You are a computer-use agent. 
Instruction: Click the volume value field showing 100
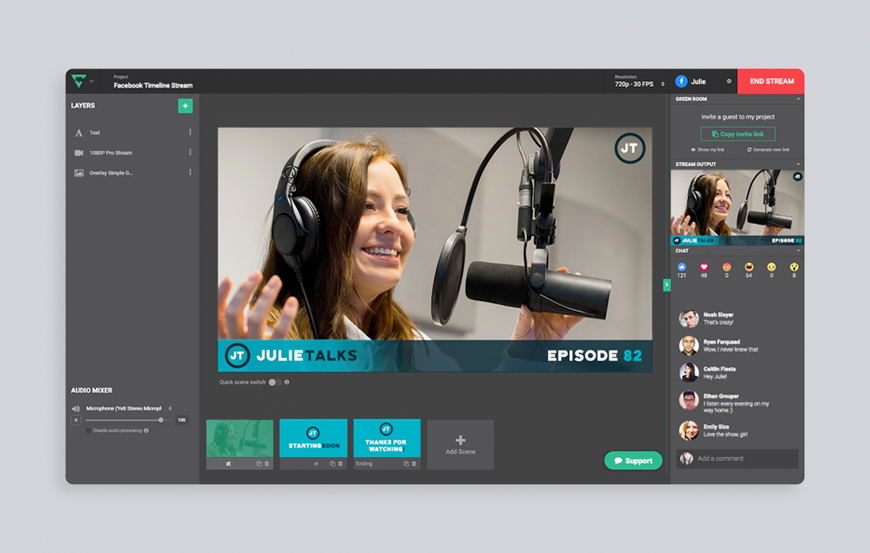tap(182, 420)
